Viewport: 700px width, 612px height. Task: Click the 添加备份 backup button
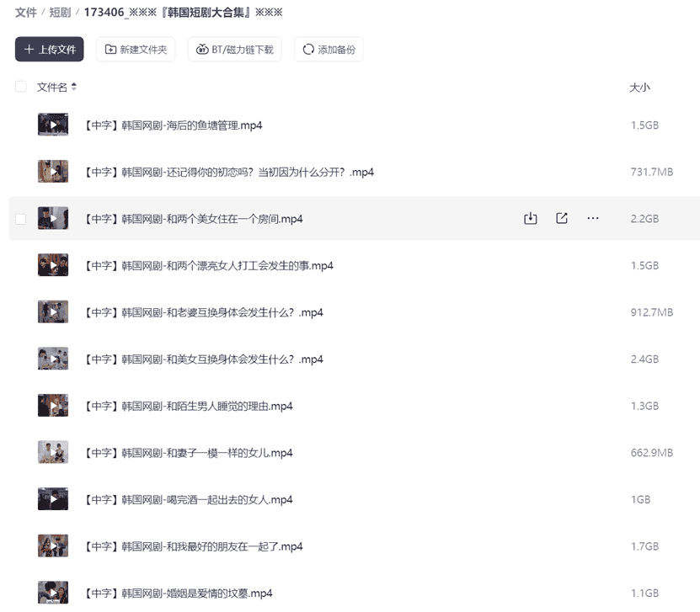[329, 49]
